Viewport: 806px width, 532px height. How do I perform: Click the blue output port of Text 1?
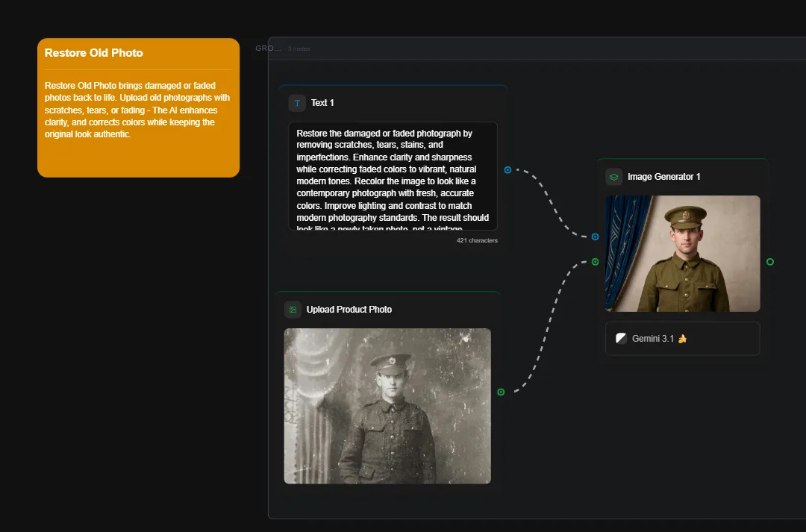(x=507, y=170)
